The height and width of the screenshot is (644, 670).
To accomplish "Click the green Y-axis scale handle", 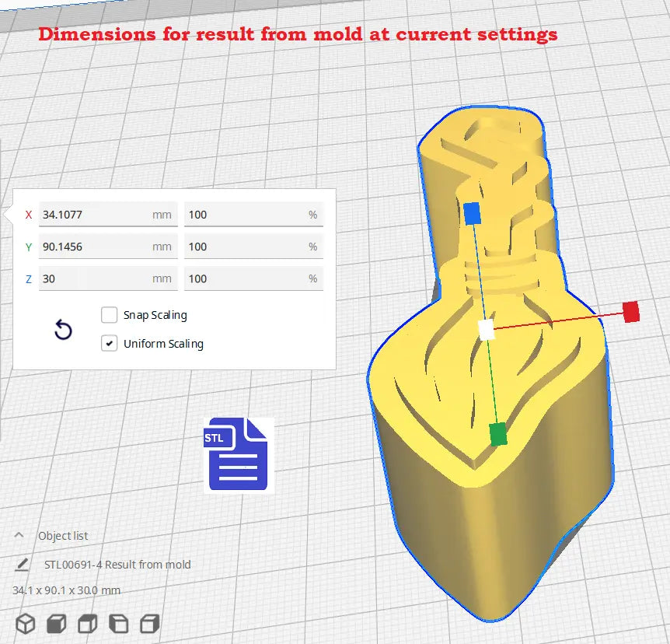I will (x=498, y=434).
